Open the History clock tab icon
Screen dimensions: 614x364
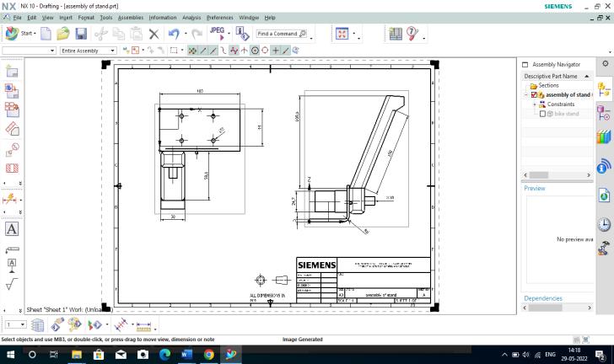(x=604, y=224)
